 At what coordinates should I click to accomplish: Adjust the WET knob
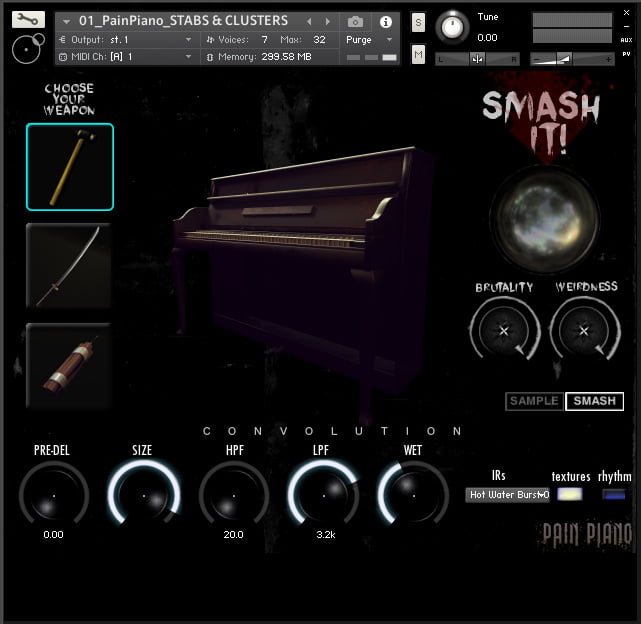(x=413, y=494)
